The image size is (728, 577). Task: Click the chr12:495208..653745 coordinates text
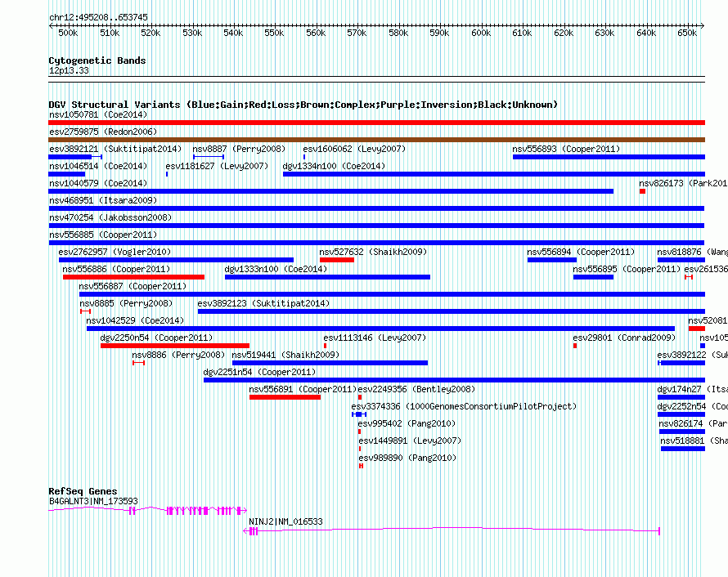tap(98, 17)
